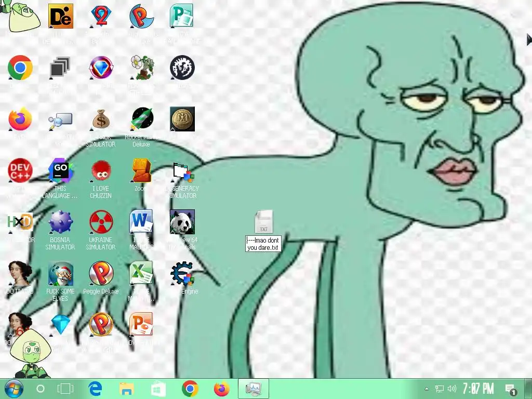This screenshot has width=532, height=399.
Task: Open the Firefox desktop shortcut
Action: (x=20, y=119)
